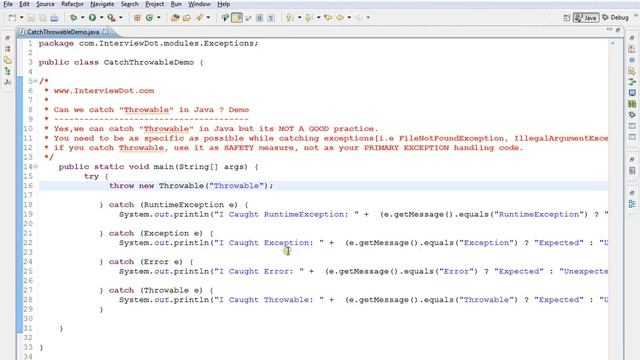The width and height of the screenshot is (640, 360).
Task: Restore the top right minimized view stack
Action: pyautogui.click(x=632, y=38)
